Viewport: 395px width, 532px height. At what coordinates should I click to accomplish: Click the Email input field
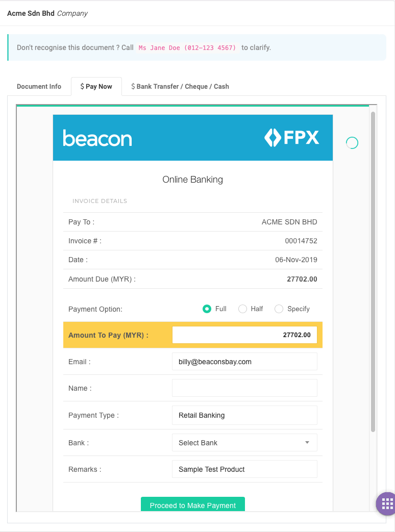coord(244,362)
